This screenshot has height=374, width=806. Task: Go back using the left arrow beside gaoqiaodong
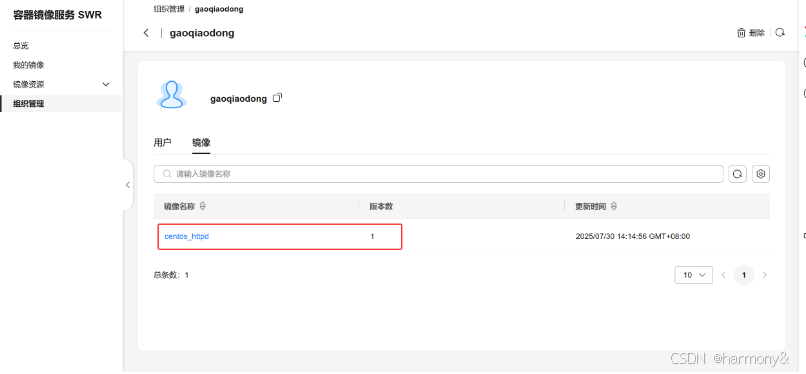tap(146, 33)
